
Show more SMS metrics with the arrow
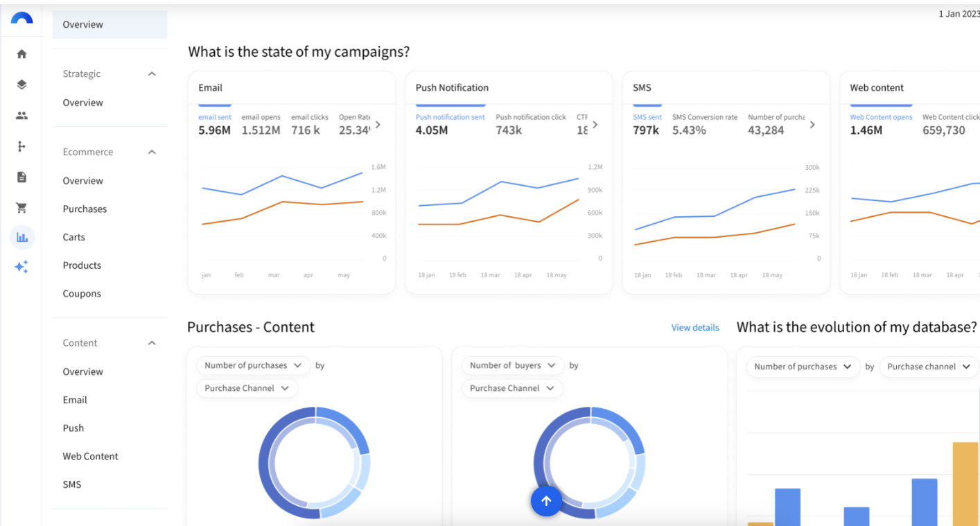pos(812,125)
